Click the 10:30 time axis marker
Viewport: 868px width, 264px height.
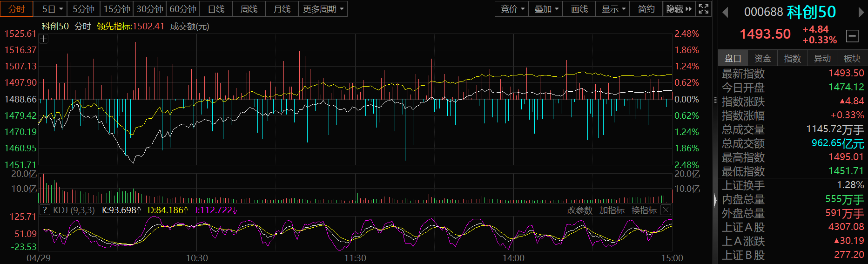tap(197, 258)
